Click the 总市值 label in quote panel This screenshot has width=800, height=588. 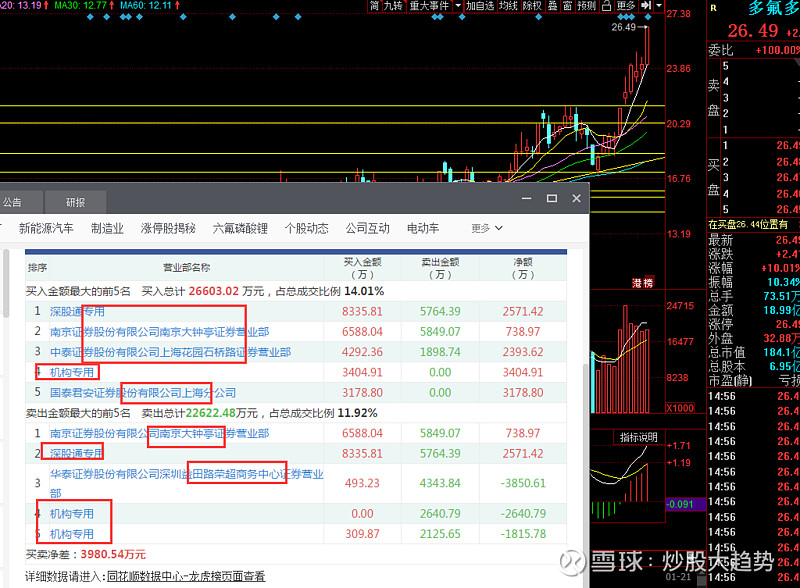pos(727,352)
